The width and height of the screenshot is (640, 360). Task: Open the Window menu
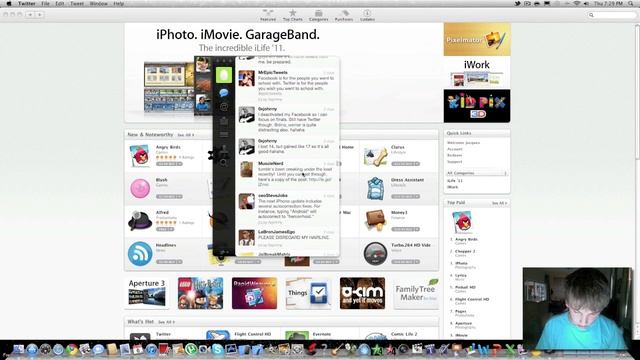98,3
